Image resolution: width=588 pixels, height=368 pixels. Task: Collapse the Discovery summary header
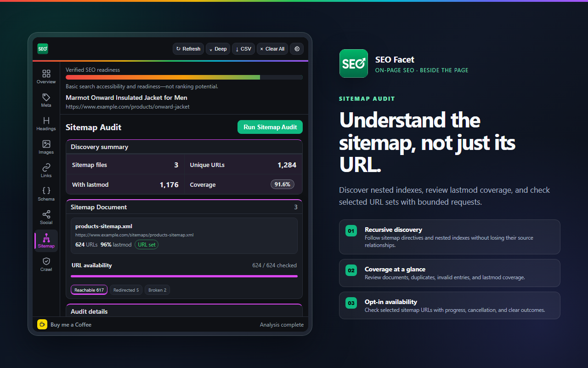184,147
